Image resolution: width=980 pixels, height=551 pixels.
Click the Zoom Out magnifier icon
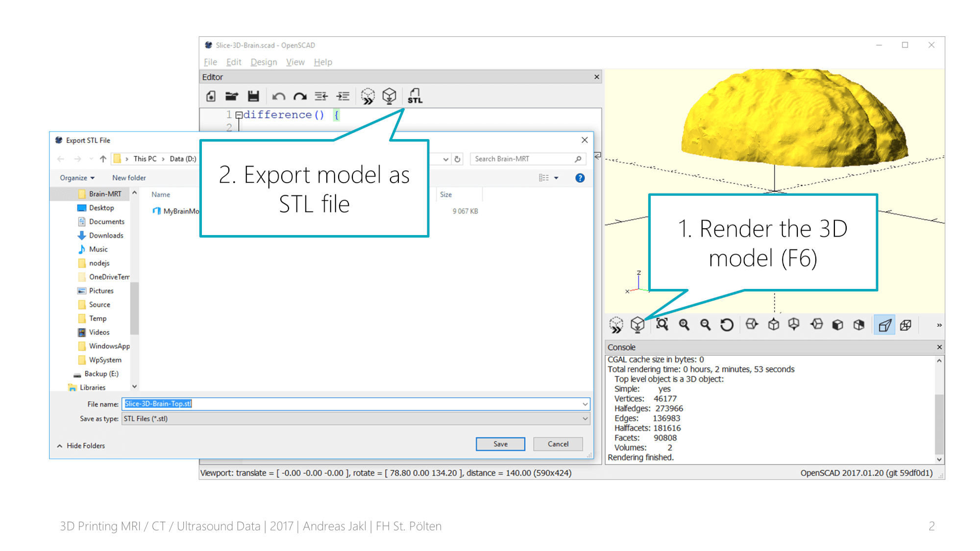[705, 325]
